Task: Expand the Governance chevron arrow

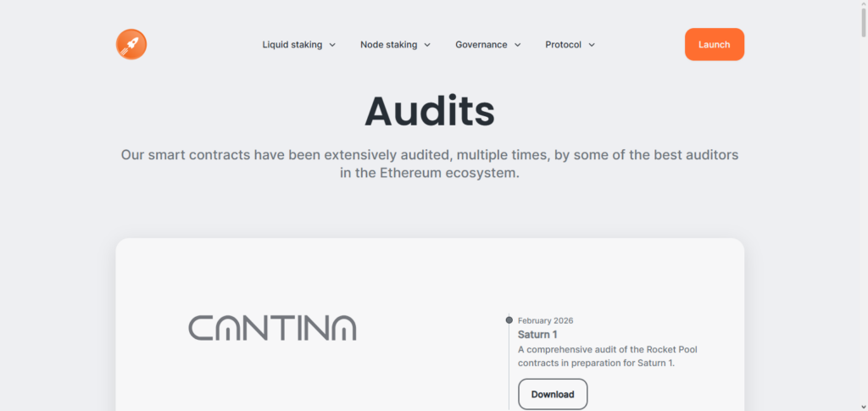Action: point(518,45)
